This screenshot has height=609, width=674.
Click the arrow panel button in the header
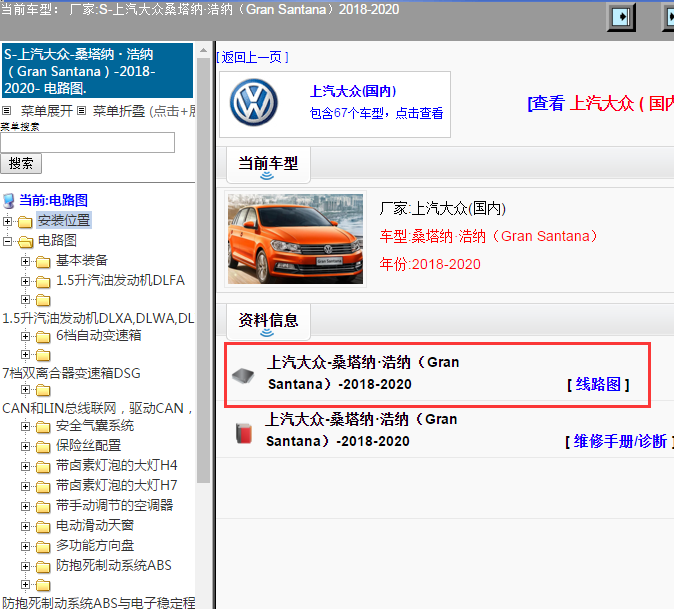[x=621, y=17]
